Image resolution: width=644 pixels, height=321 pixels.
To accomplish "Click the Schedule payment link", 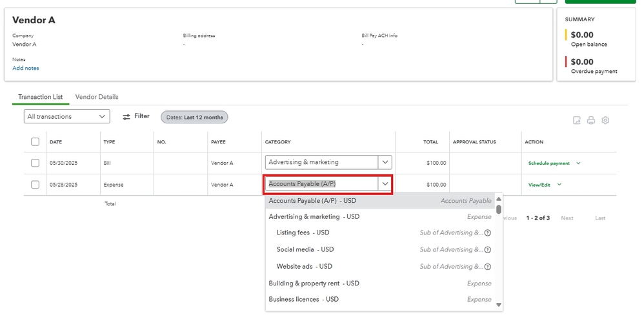I will click(x=548, y=163).
